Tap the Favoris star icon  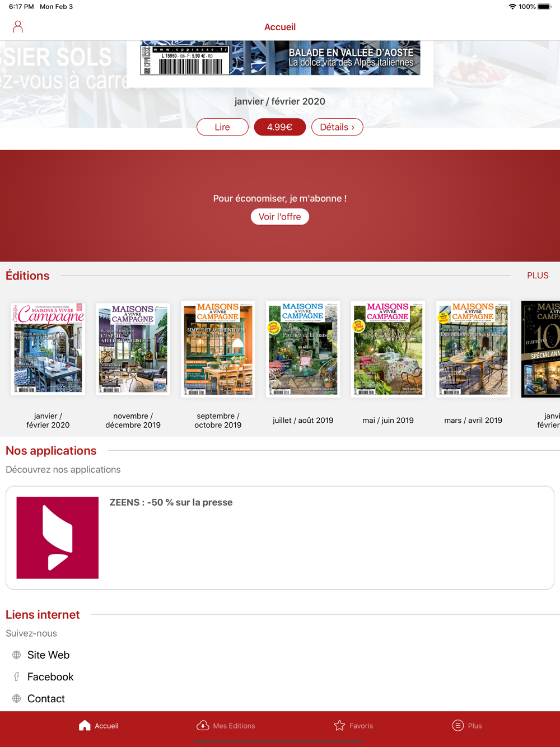(339, 726)
